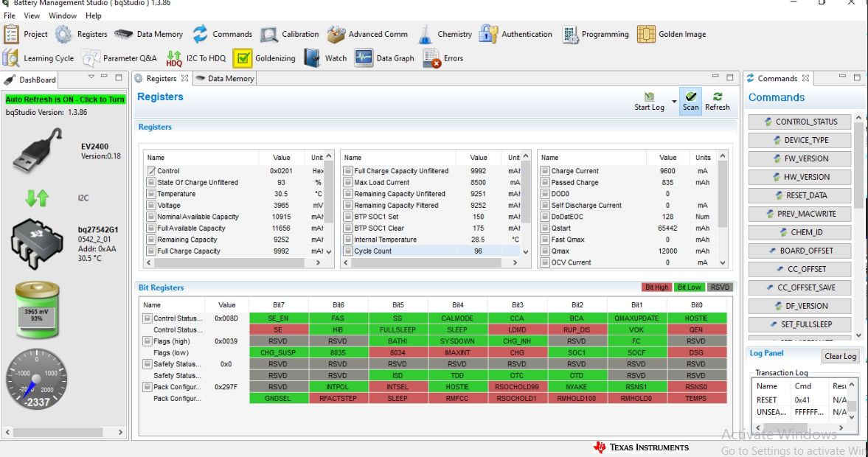This screenshot has width=868, height=457.
Task: Click the Clear Log button
Action: click(x=840, y=356)
